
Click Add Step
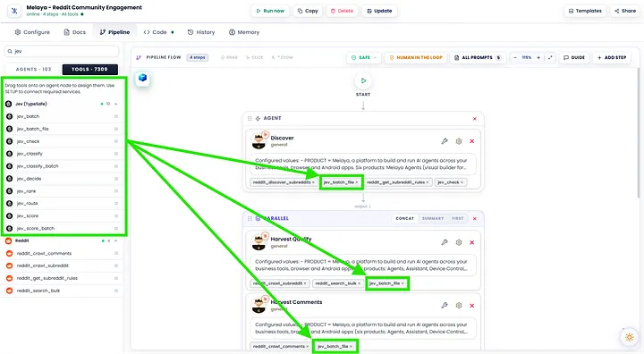click(x=612, y=57)
